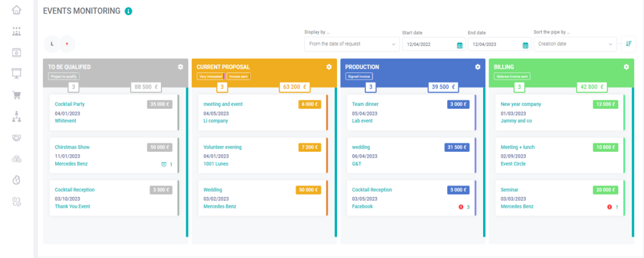Open the home icon in sidebar
Screen dimensions: 644x258
click(x=16, y=10)
